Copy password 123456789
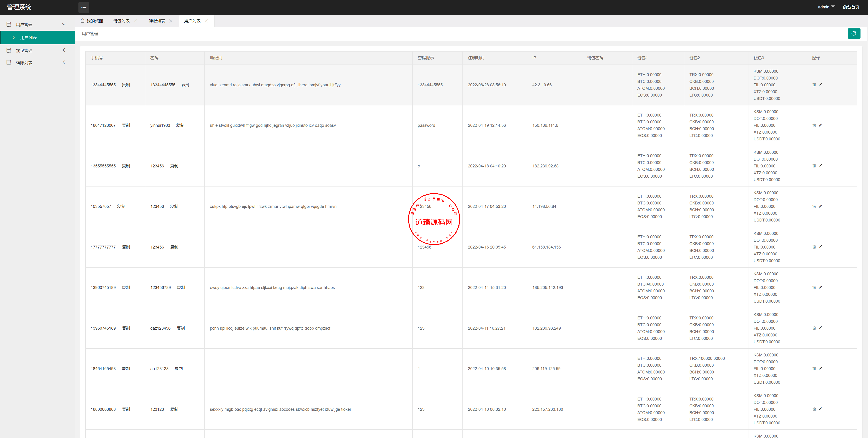This screenshot has width=868, height=438. point(181,288)
